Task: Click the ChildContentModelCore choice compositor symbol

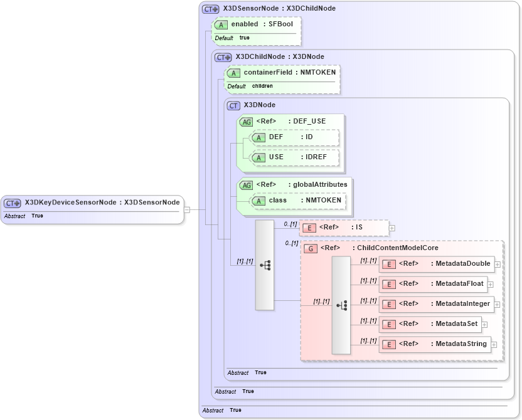Action: 341,305
